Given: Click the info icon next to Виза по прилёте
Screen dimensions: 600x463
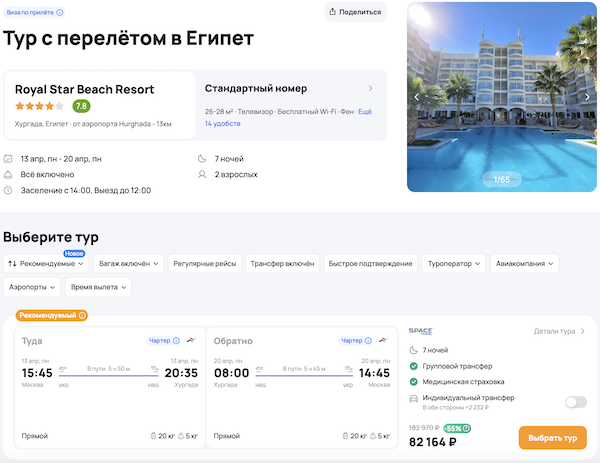Looking at the screenshot, I should click(60, 13).
